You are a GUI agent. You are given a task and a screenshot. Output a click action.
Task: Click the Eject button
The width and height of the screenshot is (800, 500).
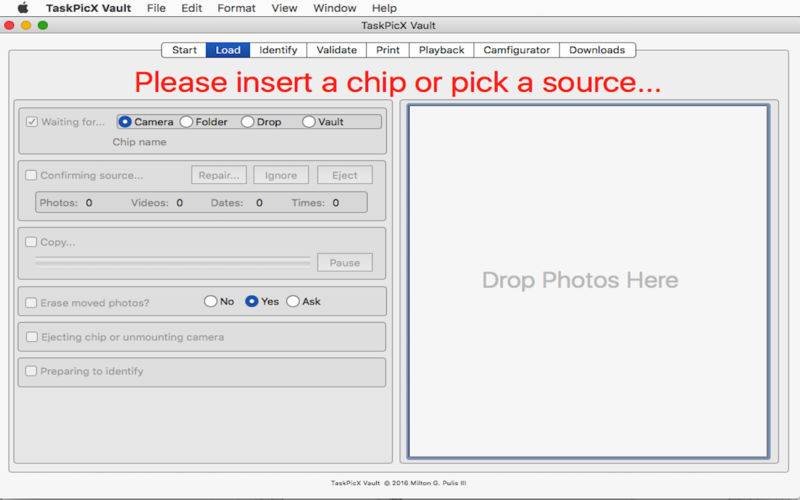pyautogui.click(x=345, y=175)
